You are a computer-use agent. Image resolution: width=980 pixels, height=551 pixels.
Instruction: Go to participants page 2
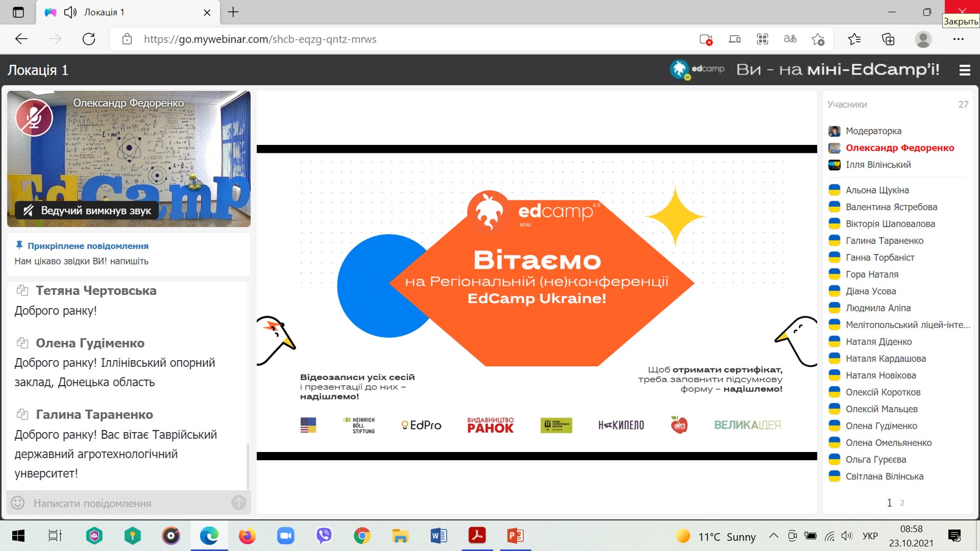(902, 503)
